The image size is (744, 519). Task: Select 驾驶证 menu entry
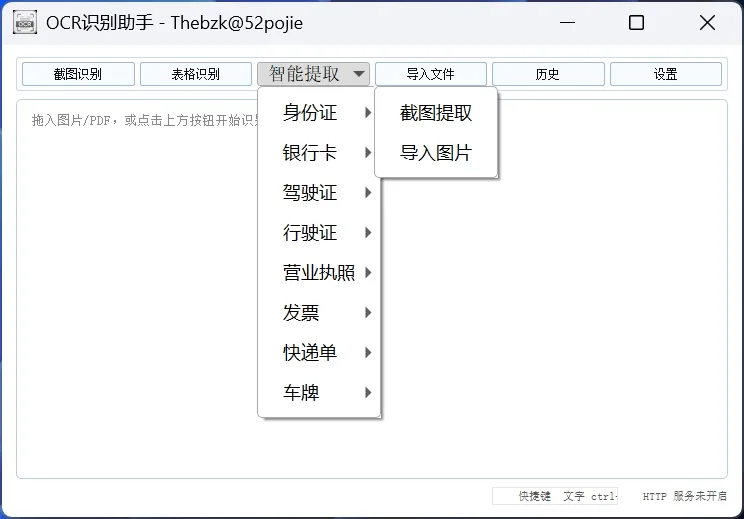click(x=319, y=193)
